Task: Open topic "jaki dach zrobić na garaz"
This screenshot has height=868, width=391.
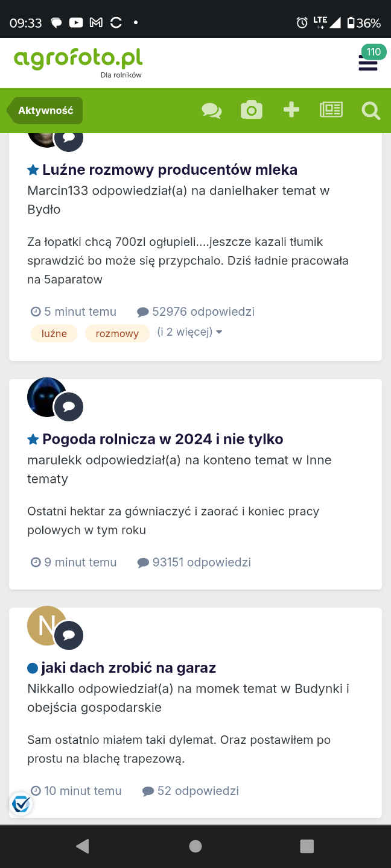Action: pos(129,668)
